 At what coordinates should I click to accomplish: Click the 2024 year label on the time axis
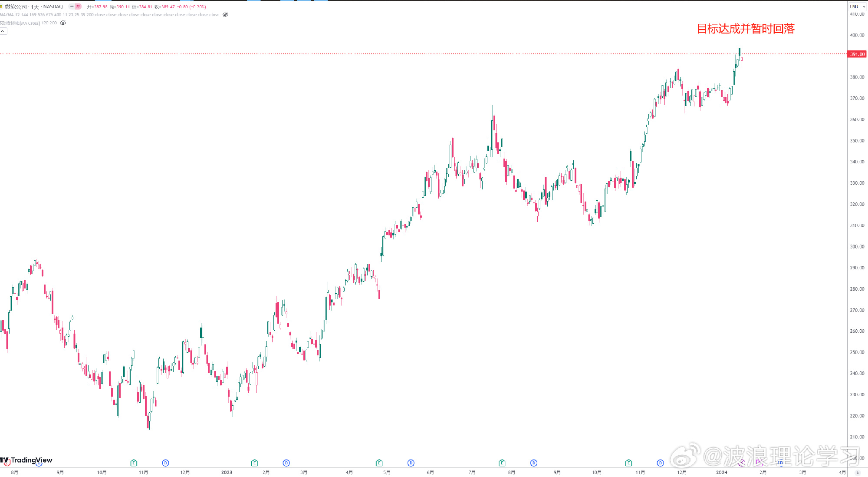[721, 472]
